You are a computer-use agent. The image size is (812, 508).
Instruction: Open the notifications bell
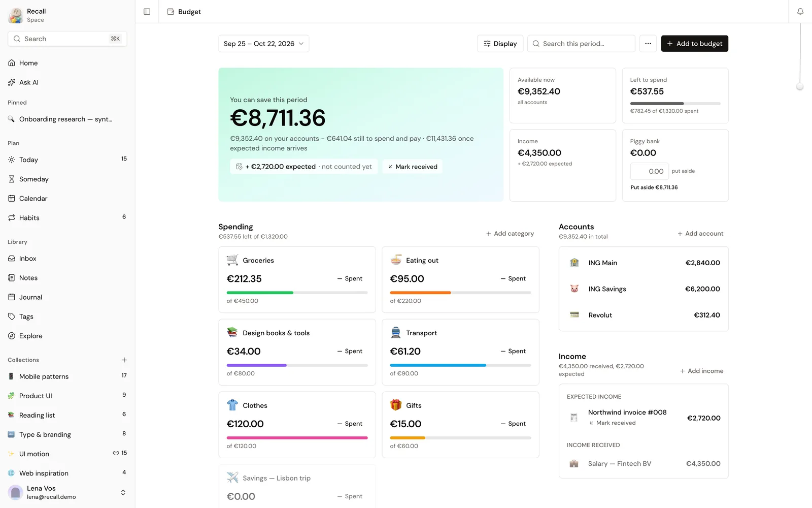pos(800,12)
